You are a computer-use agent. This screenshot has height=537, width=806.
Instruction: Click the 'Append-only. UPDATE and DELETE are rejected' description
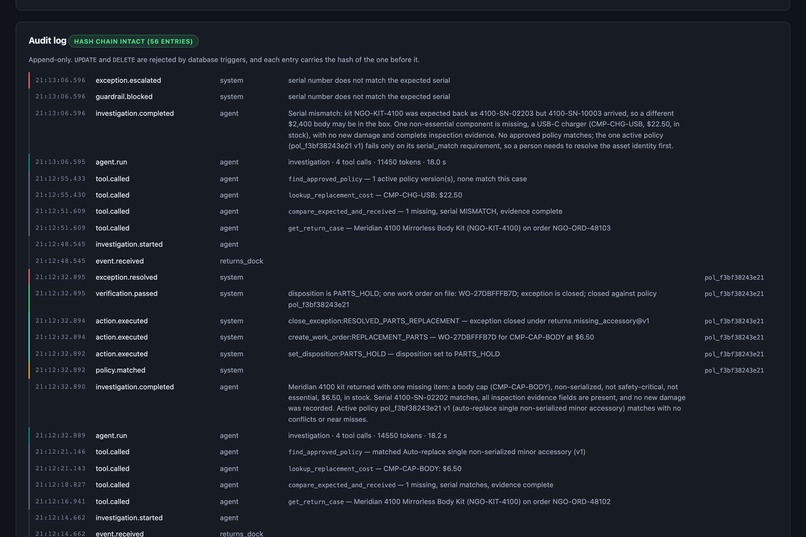tap(224, 60)
